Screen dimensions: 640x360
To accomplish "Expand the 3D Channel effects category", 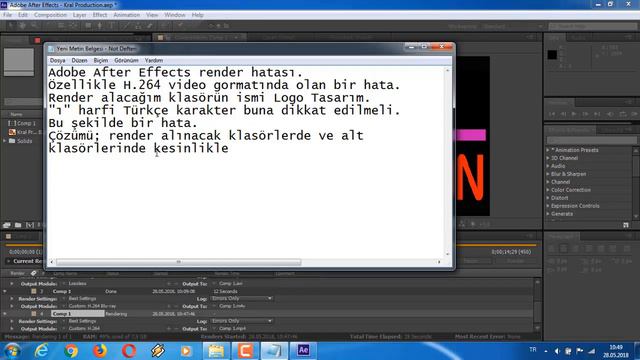I will (548, 158).
